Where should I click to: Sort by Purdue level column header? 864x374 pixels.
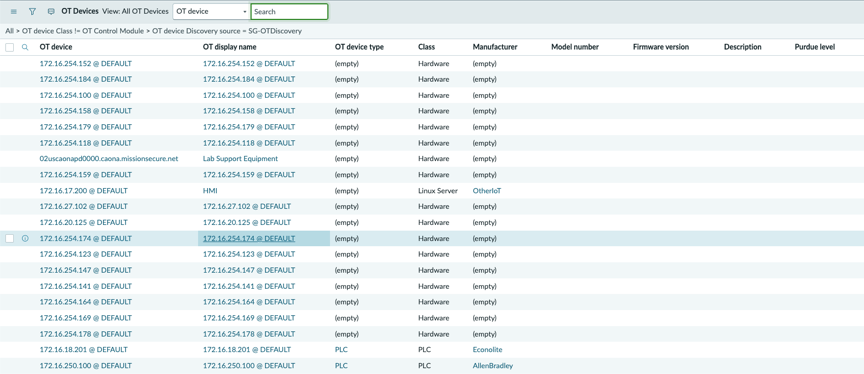[x=814, y=47]
